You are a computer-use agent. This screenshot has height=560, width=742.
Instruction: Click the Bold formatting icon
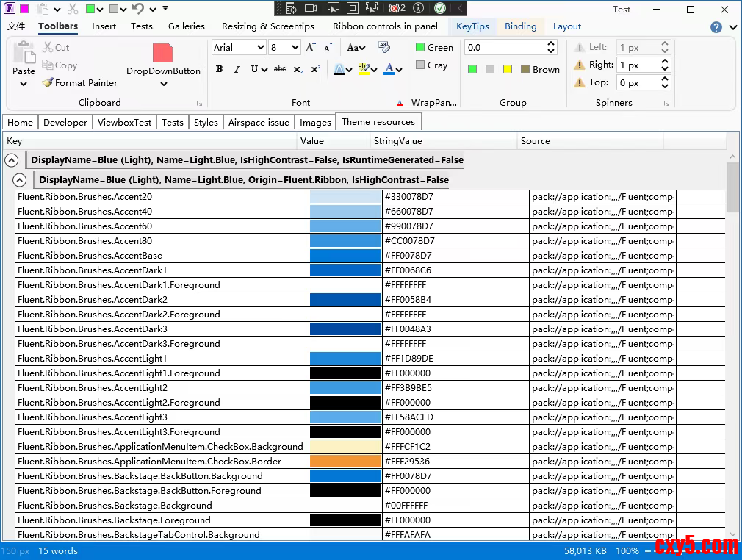pos(219,69)
